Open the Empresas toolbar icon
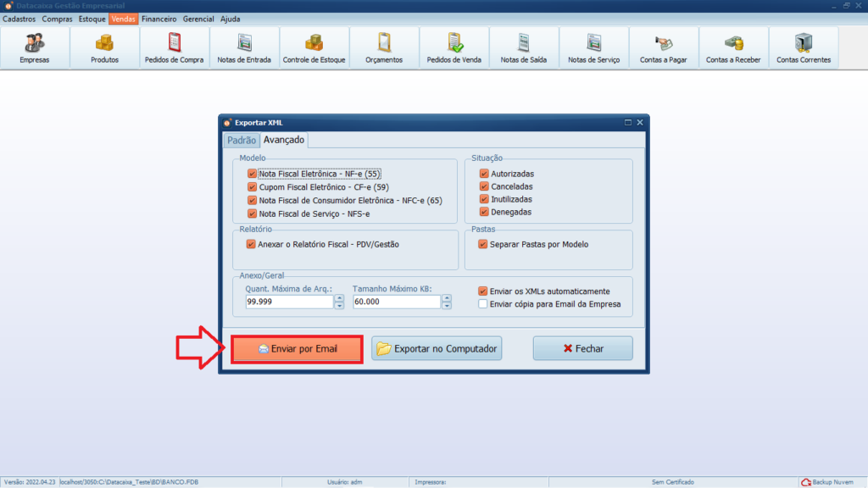Image resolution: width=868 pixels, height=488 pixels. pyautogui.click(x=34, y=48)
